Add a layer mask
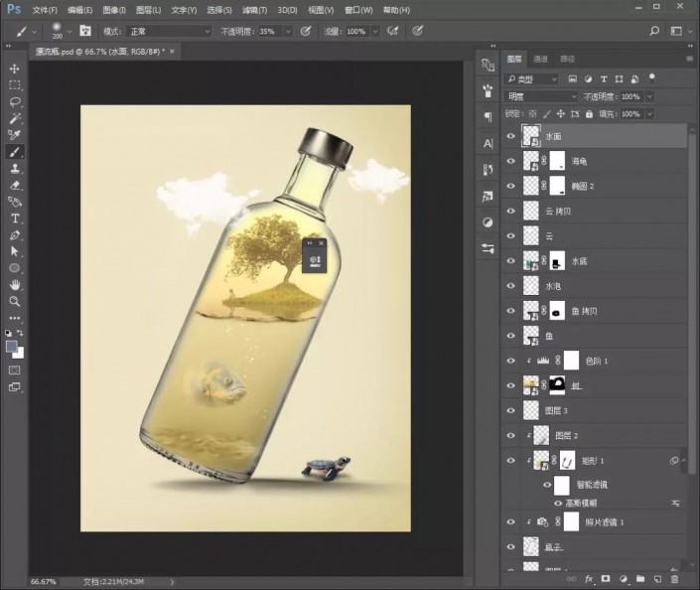This screenshot has height=590, width=700. tap(606, 579)
